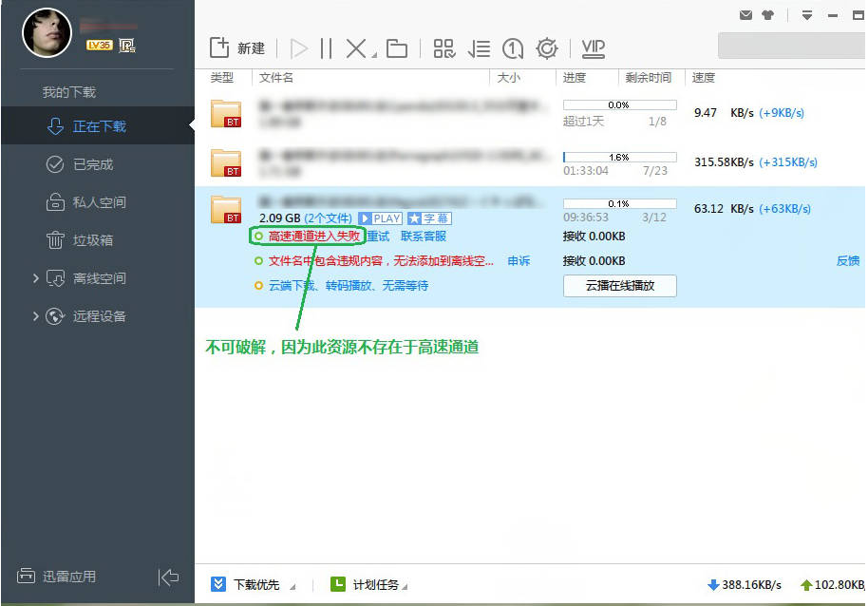
Task: Start download with the play icon
Action: click(299, 48)
